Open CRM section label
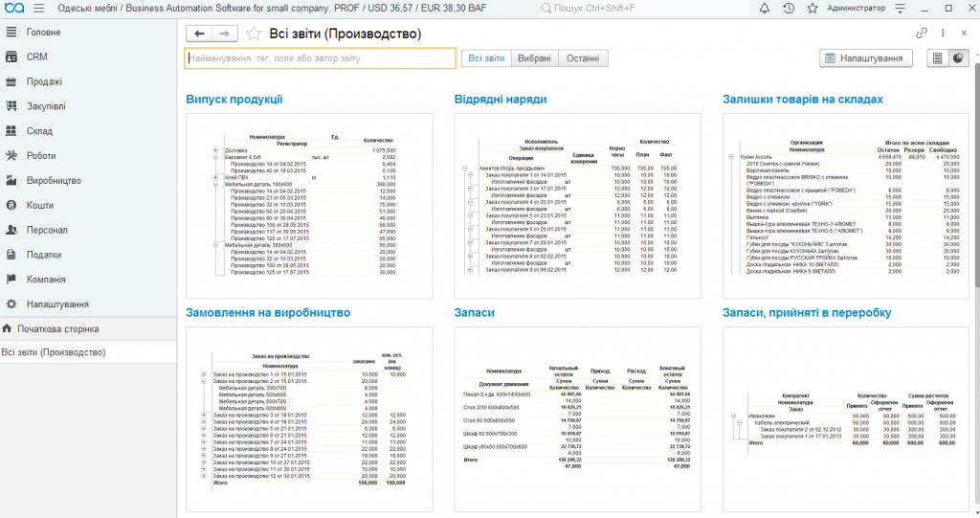This screenshot has width=980, height=518. tap(37, 56)
